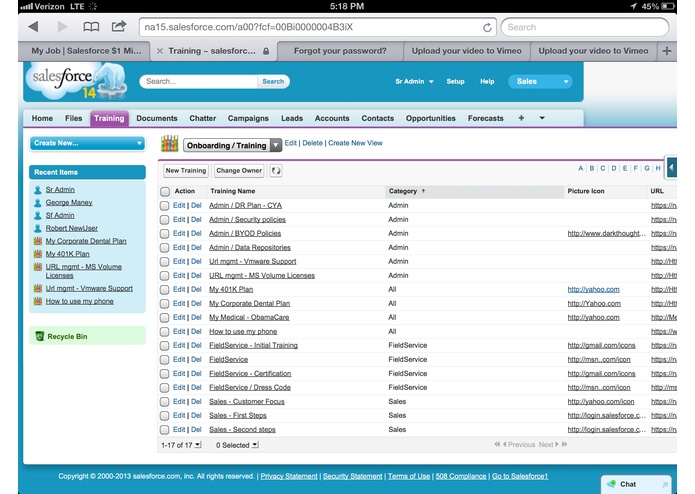Open the Sales app dropdown
The width and height of the screenshot is (695, 494).
click(540, 82)
